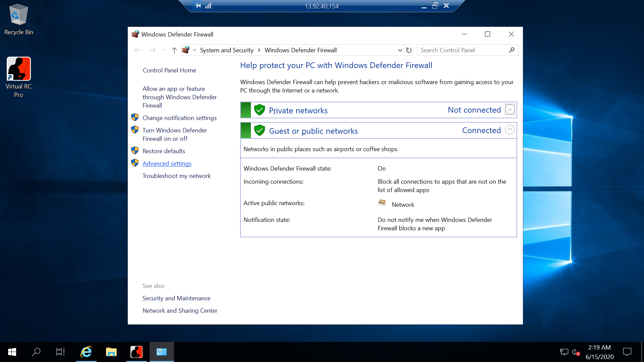Screen dimensions: 644x362
Task: Maximize the Windows Defender Firewall window
Action: pyautogui.click(x=487, y=34)
